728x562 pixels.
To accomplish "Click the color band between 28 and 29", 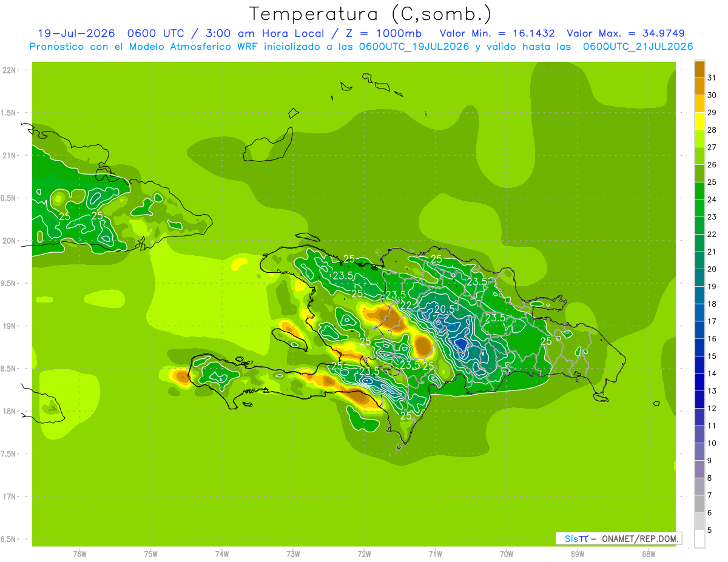I will click(699, 121).
